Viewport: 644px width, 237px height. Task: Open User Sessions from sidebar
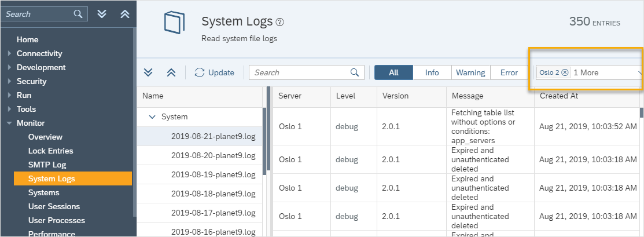pyautogui.click(x=54, y=206)
